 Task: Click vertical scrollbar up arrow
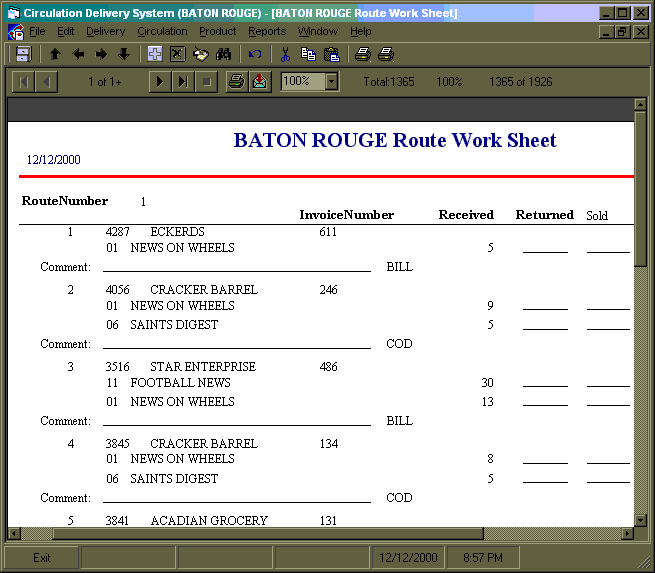click(640, 104)
